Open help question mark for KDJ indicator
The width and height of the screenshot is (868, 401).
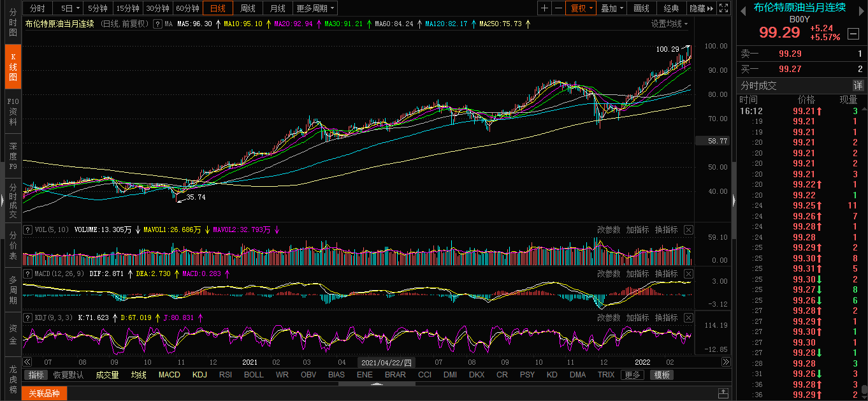[27, 317]
